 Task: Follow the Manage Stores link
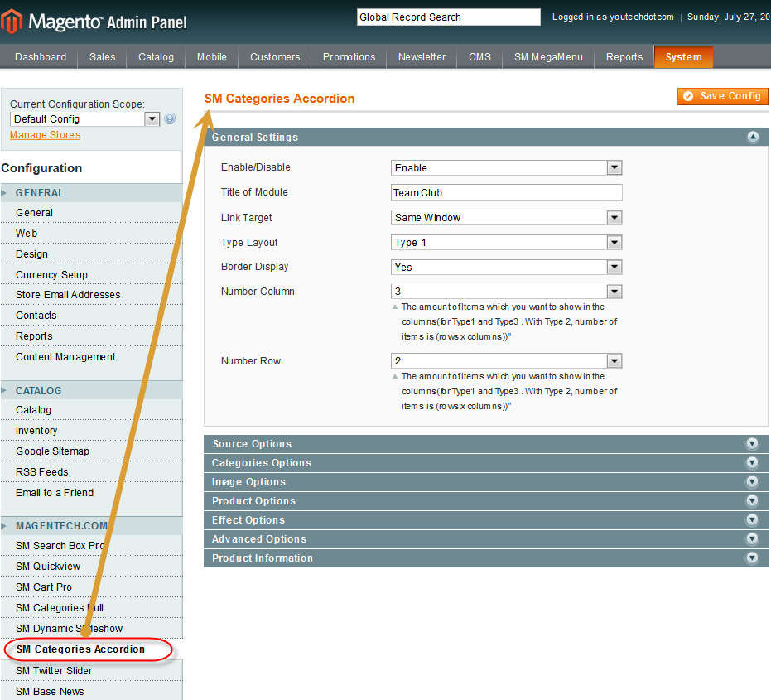click(x=46, y=135)
